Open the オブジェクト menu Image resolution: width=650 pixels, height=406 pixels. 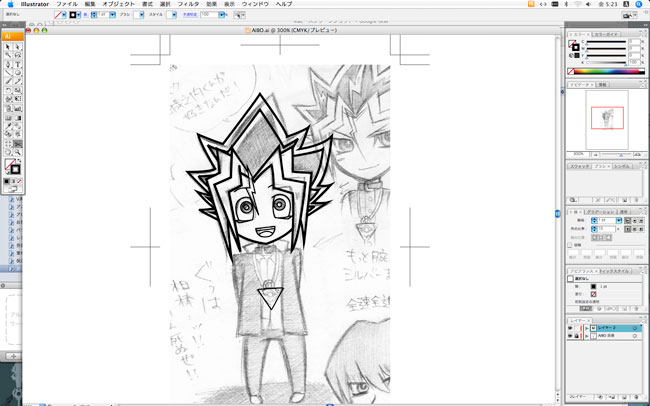[119, 4]
